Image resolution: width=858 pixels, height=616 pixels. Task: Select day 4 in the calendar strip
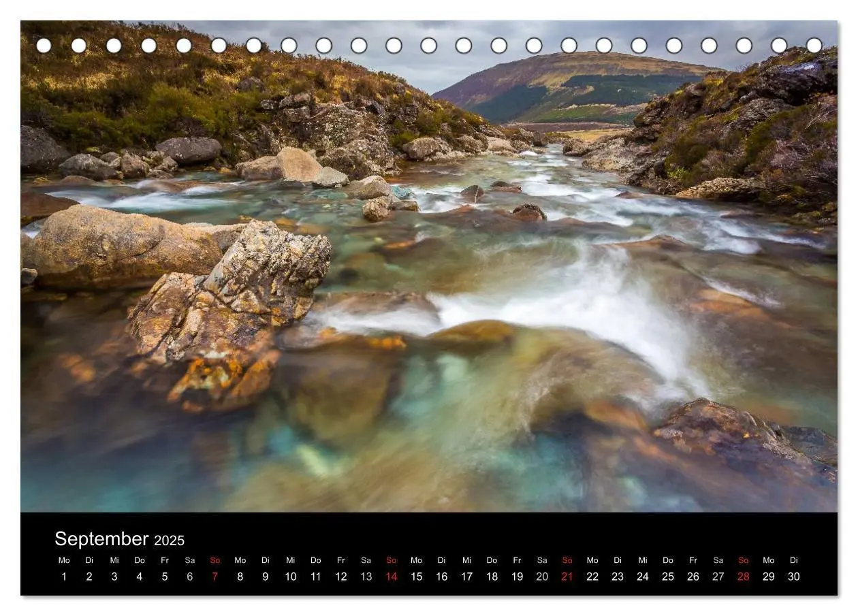pyautogui.click(x=140, y=577)
